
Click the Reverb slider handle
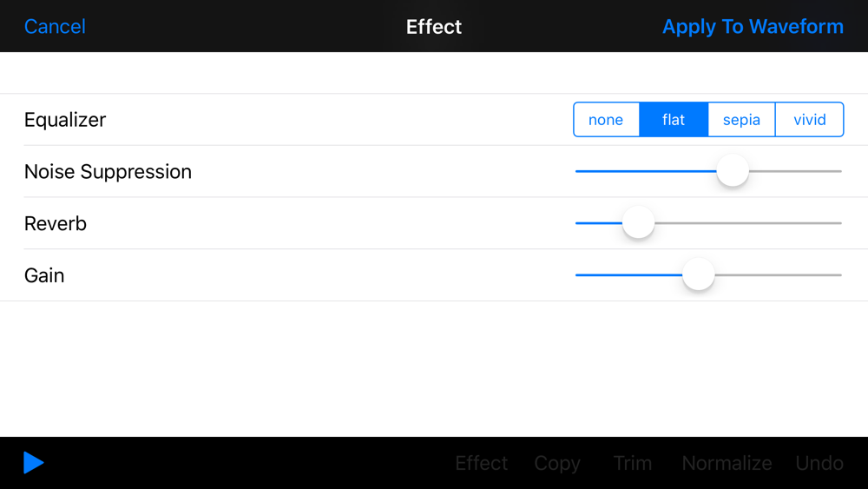pyautogui.click(x=638, y=223)
